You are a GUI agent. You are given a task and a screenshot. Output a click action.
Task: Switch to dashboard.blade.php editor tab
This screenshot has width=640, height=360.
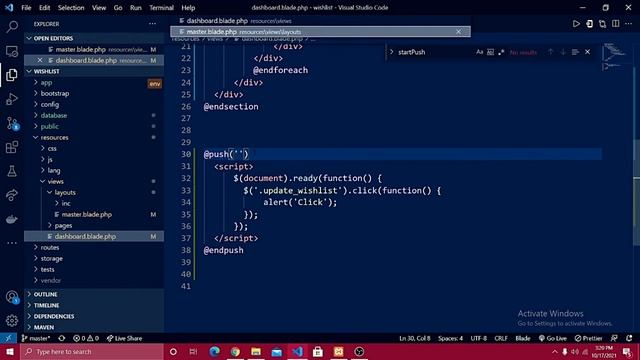coord(320,21)
